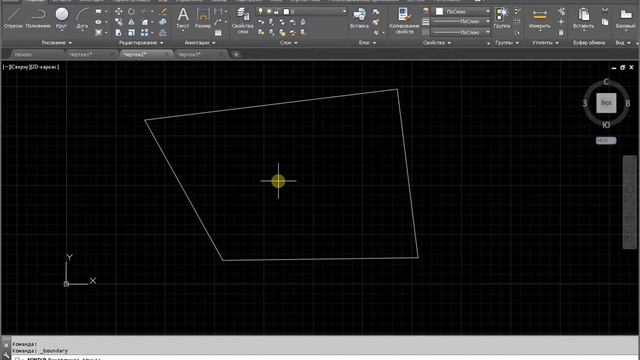Switch to the Чертеж1* drawing tab

click(80, 54)
